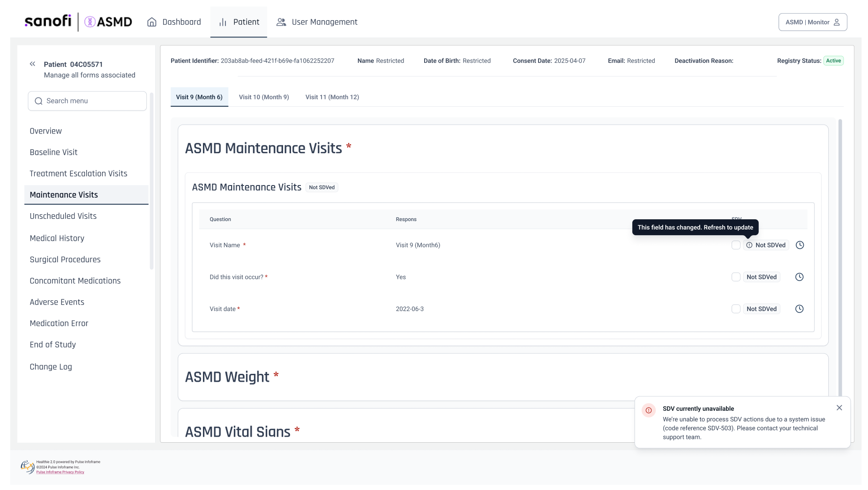Switch to Visit 10 (Month 9) tab
The image size is (868, 490).
[x=264, y=97]
